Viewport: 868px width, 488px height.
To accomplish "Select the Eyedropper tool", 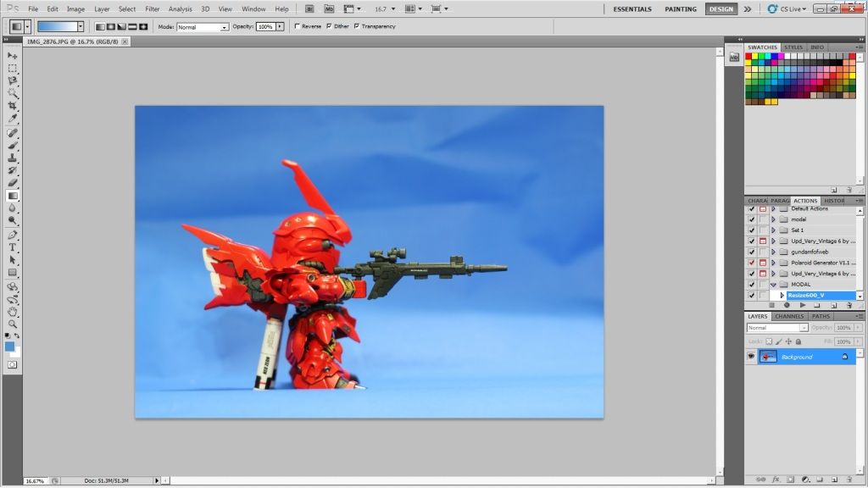I will (x=12, y=118).
